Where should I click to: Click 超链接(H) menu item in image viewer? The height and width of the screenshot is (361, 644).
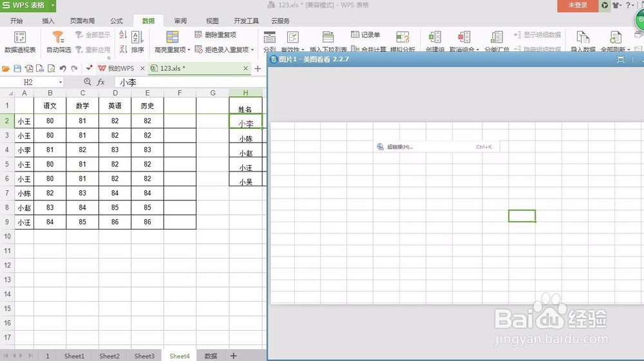(x=437, y=147)
